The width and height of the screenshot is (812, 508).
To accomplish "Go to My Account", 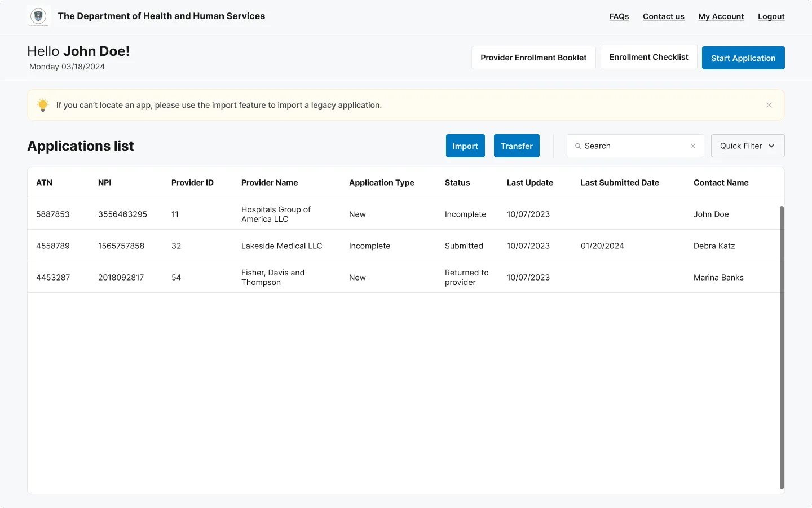I will click(721, 16).
